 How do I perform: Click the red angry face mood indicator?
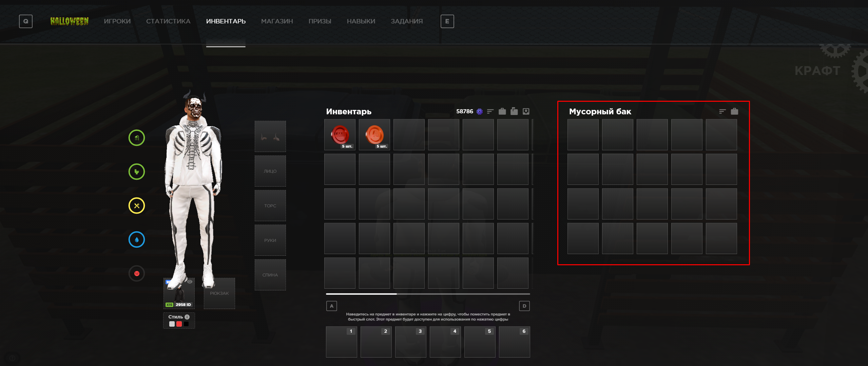[x=137, y=273]
